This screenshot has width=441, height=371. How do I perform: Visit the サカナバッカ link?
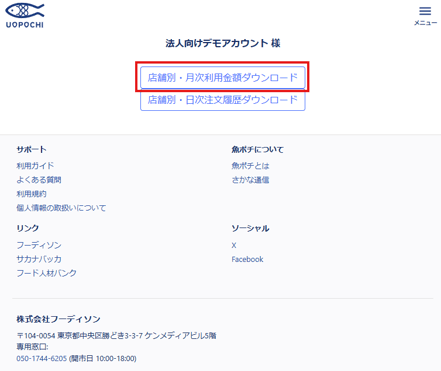point(39,259)
